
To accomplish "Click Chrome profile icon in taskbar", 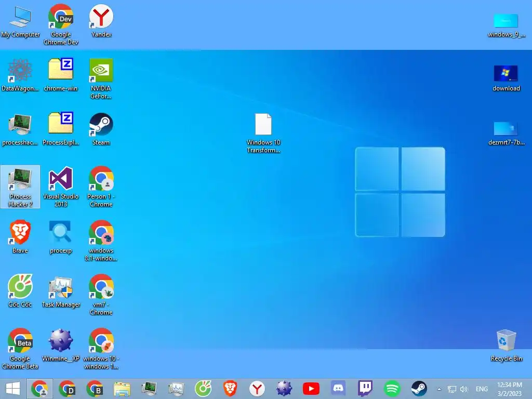I will 39,389.
